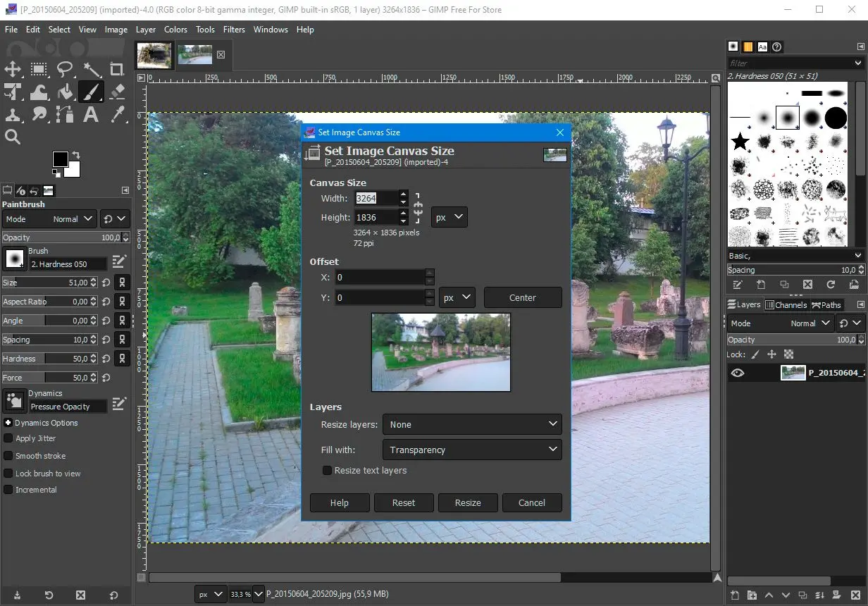Viewport: 868px width, 606px height.
Task: Toggle lock position and size icon
Action: click(x=771, y=354)
